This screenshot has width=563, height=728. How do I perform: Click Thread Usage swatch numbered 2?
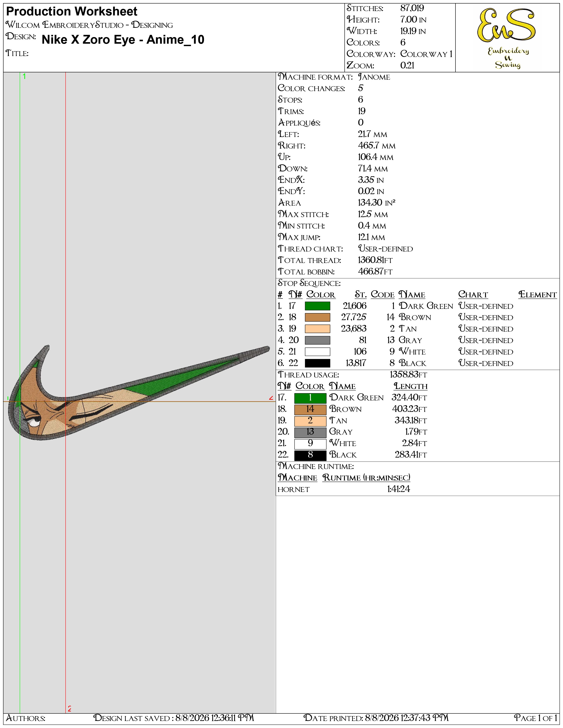[x=310, y=421]
